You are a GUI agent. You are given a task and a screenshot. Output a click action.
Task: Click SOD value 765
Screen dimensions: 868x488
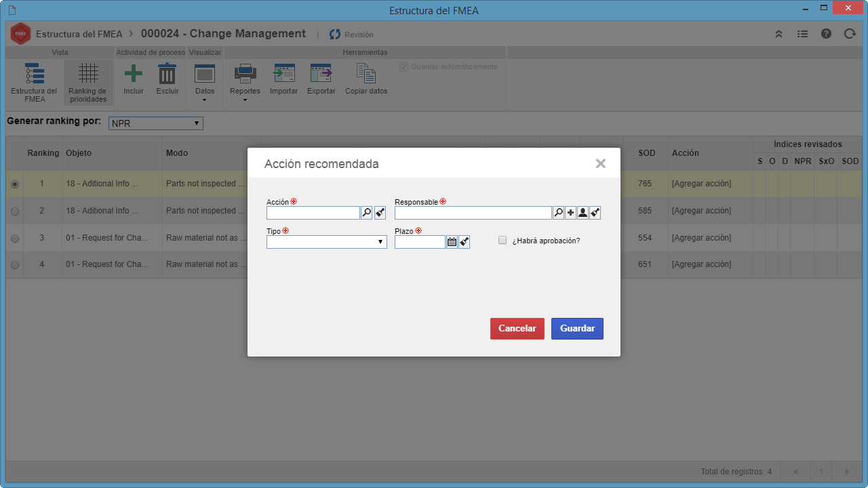pyautogui.click(x=645, y=184)
